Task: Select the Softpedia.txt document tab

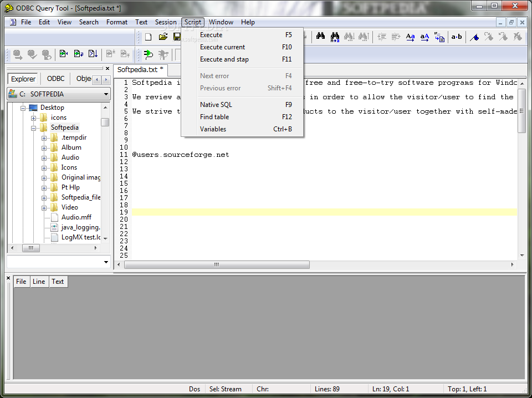Action: coord(140,70)
